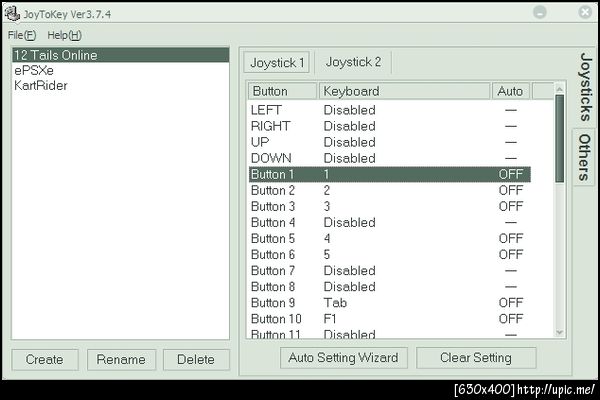Click the JoyToKey app icon in title bar
This screenshot has height=400, width=600.
[x=13, y=13]
